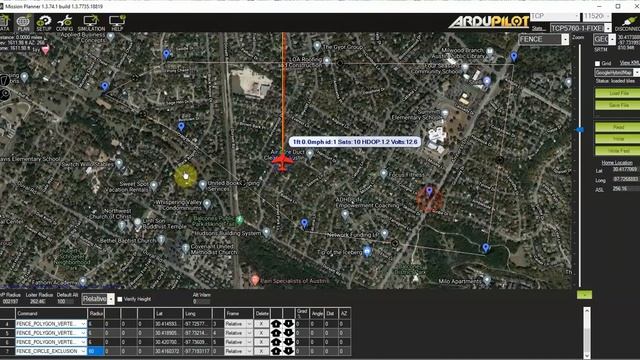The height and width of the screenshot is (360, 640).
Task: Select the red exclusion circle marker
Action: click(x=429, y=199)
